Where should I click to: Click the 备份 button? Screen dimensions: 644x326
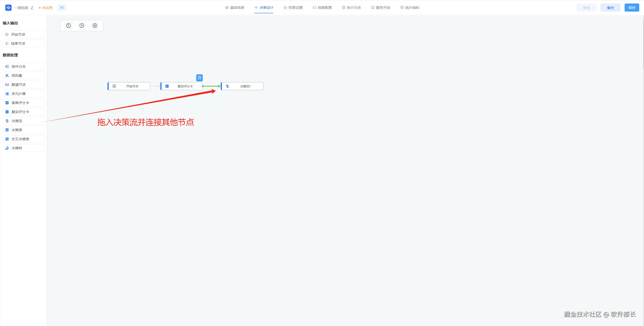click(x=610, y=8)
